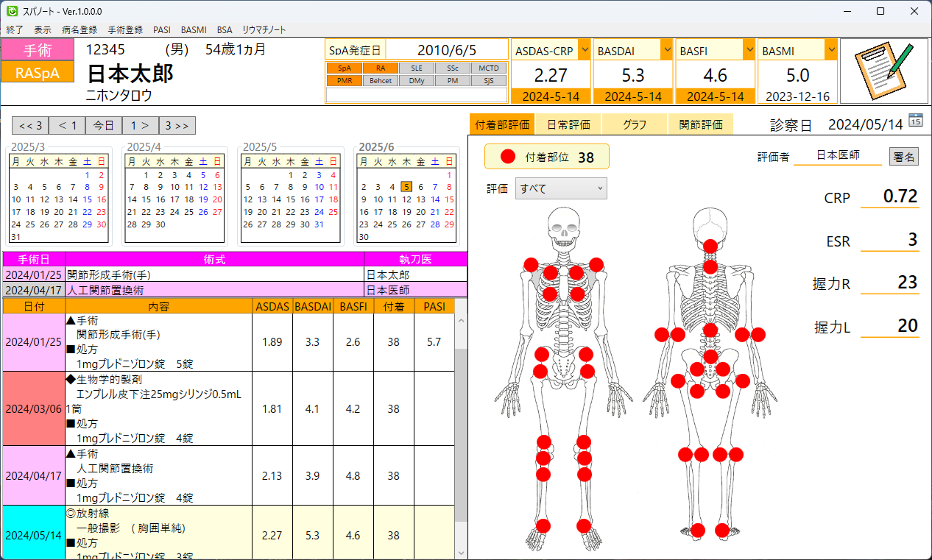Image resolution: width=932 pixels, height=560 pixels.
Task: Toggle the SjS disease flag
Action: (488, 81)
